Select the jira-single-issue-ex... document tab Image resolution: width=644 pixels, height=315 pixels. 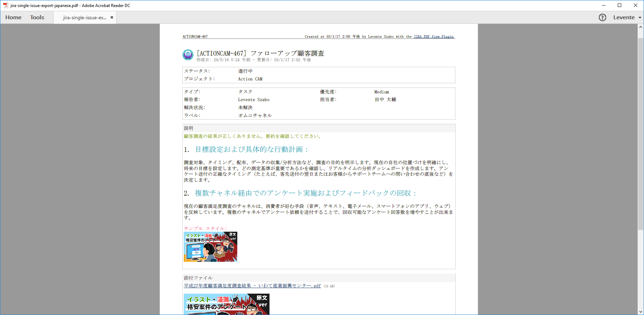[85, 17]
